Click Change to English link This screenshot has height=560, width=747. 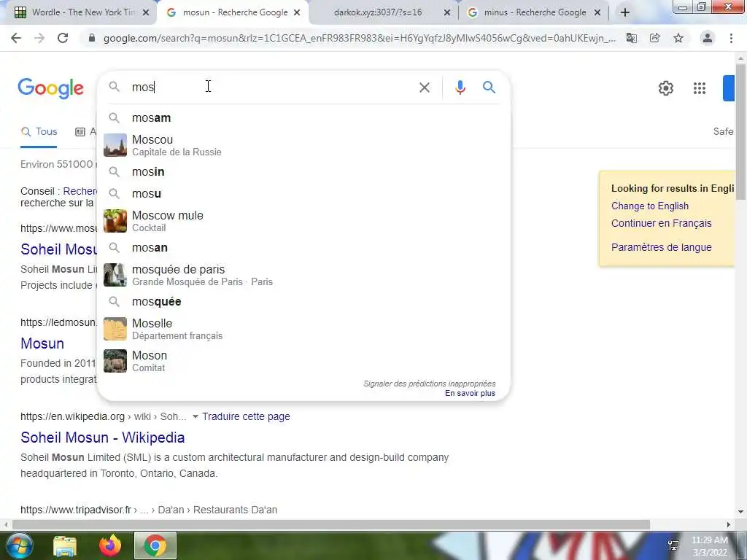tap(650, 206)
